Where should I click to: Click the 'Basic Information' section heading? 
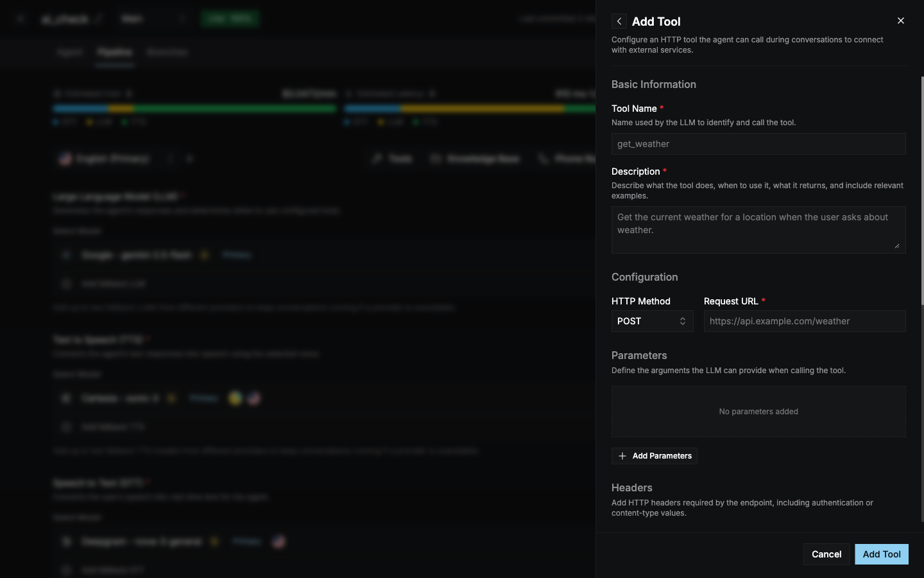pyautogui.click(x=654, y=85)
